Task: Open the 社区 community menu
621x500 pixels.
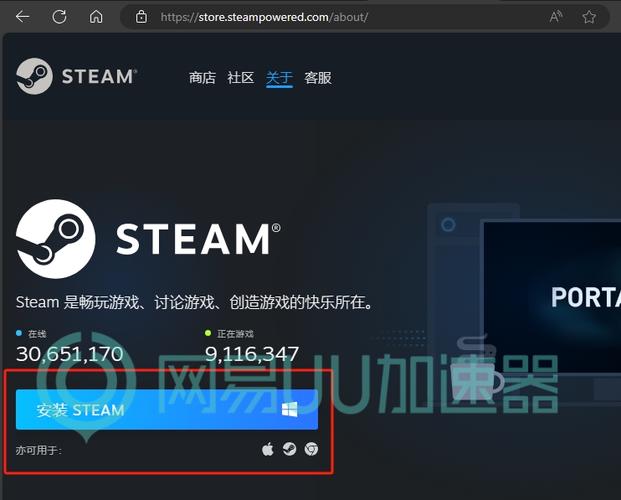Action: point(240,78)
